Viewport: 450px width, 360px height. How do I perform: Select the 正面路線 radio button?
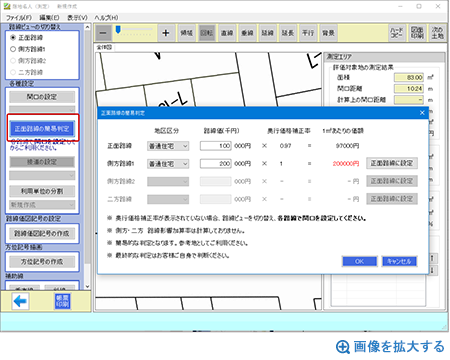[13, 38]
